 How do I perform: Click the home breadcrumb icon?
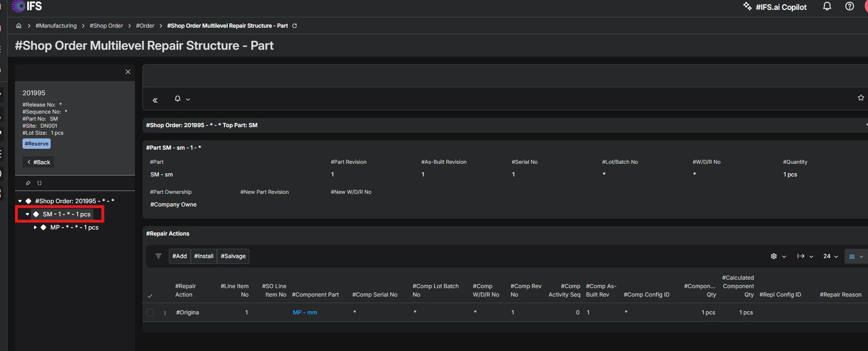(x=19, y=26)
